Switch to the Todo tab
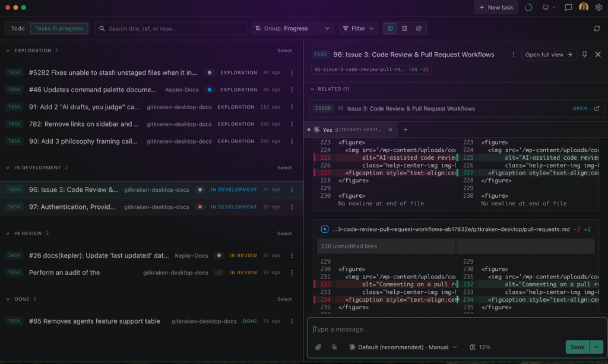Viewport: 608px width, 364px height. (x=18, y=29)
